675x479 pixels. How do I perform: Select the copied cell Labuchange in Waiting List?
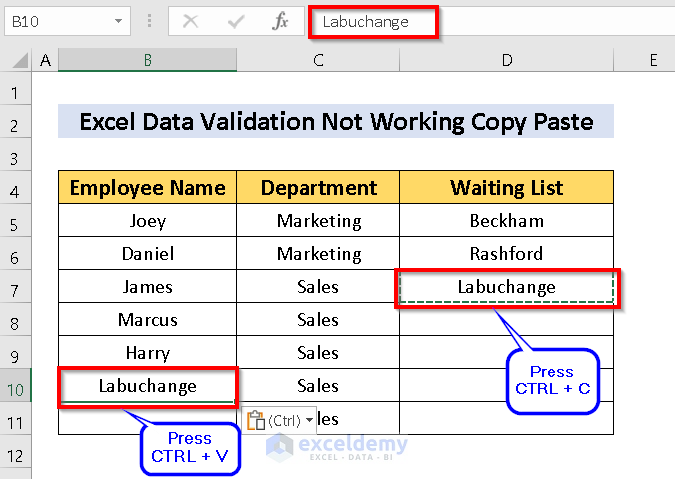[x=507, y=287]
